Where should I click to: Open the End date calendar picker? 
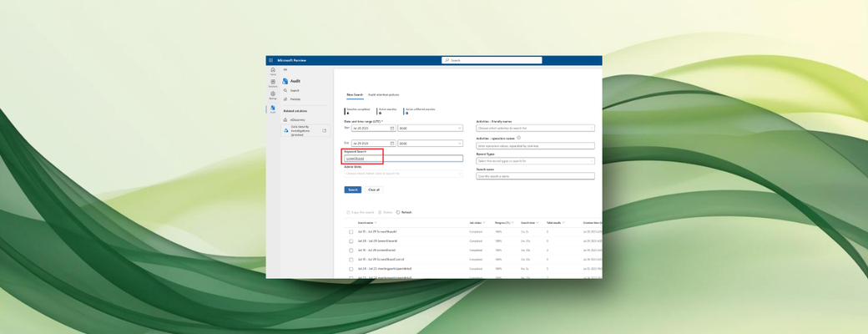(392, 144)
